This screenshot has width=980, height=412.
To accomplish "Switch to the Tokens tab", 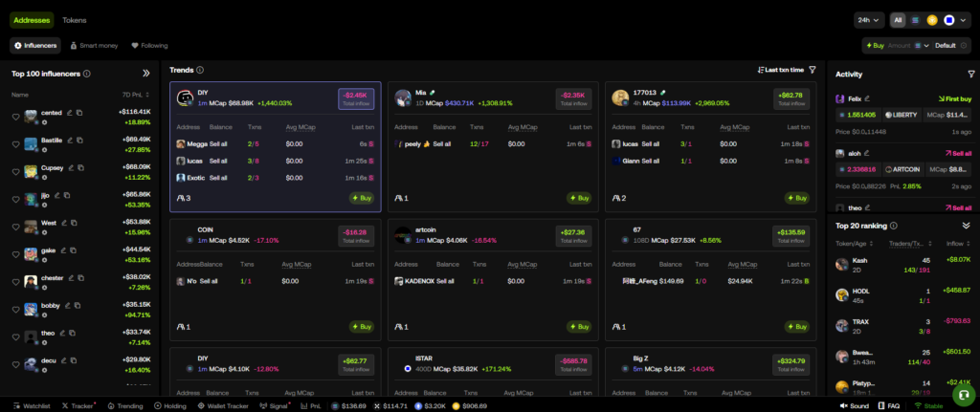I will pos(74,19).
